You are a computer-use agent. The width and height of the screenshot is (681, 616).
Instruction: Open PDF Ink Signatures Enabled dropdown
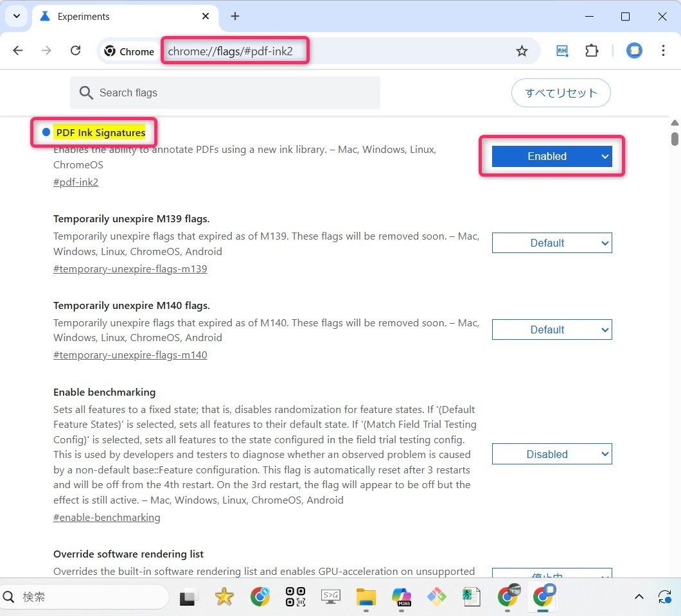[x=551, y=156]
